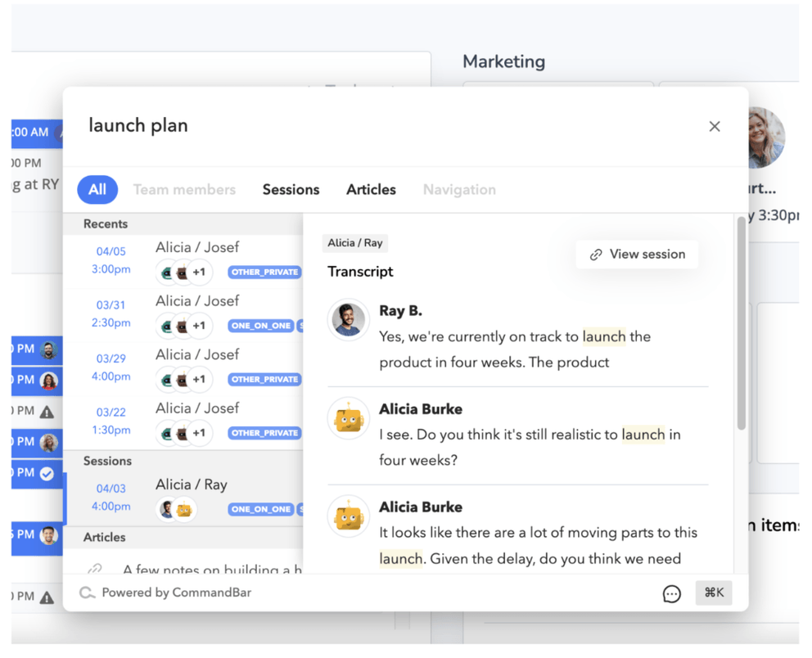The width and height of the screenshot is (812, 658).
Task: Switch to the Sessions tab
Action: 291,189
